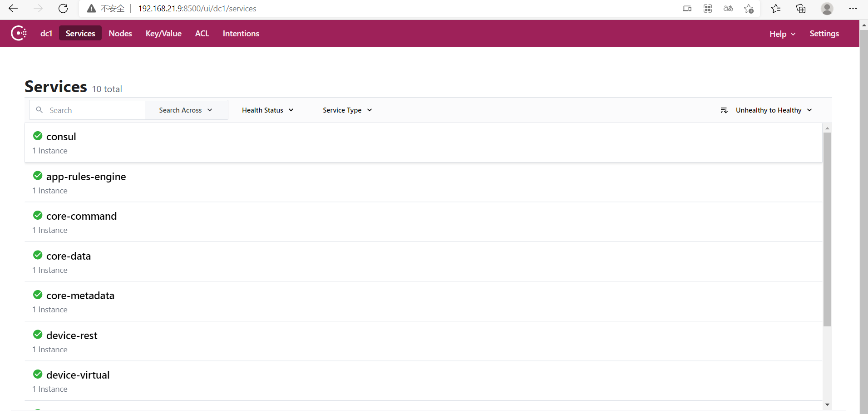Image resolution: width=868 pixels, height=414 pixels.
Task: Click the search magnifier icon
Action: click(x=39, y=110)
